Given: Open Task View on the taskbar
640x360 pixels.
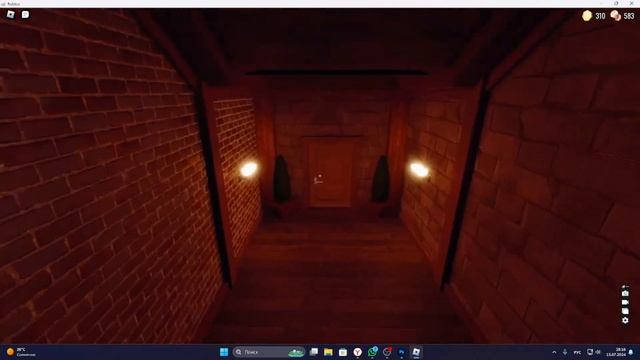Looking at the screenshot, I should pyautogui.click(x=313, y=352).
